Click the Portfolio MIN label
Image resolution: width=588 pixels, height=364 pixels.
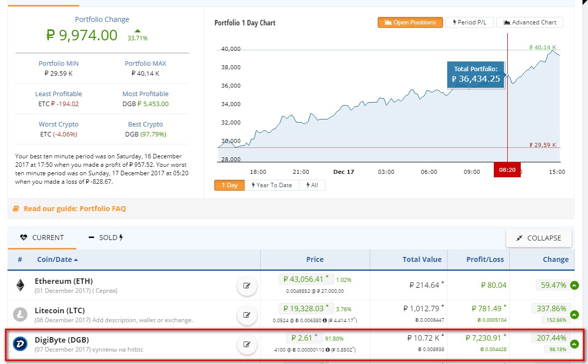click(x=58, y=63)
